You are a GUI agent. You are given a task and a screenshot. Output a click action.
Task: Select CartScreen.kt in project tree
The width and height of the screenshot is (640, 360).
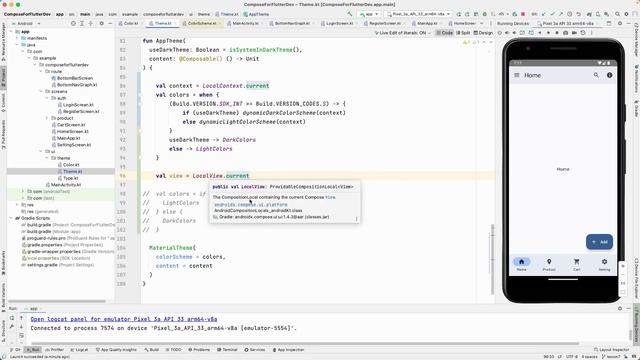click(x=68, y=125)
